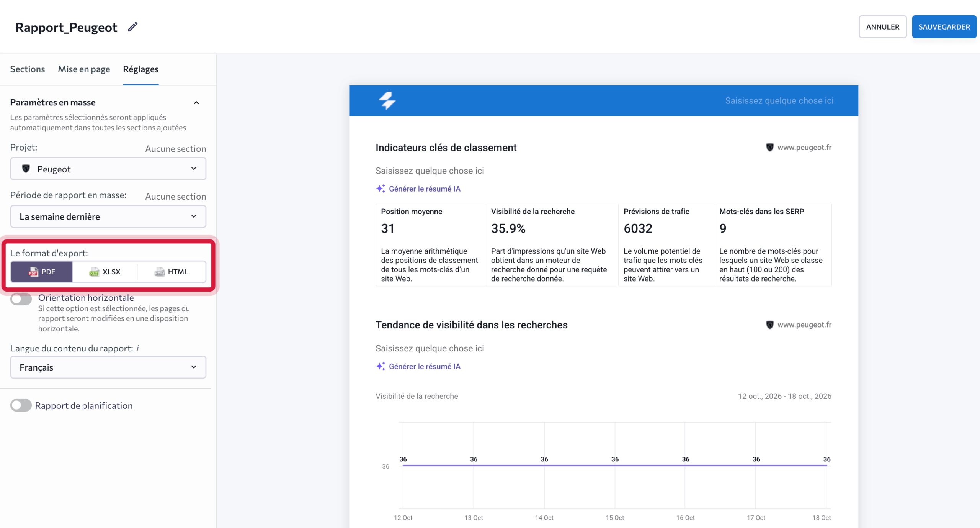
Task: Click the lightning logo in report header
Action: [387, 100]
